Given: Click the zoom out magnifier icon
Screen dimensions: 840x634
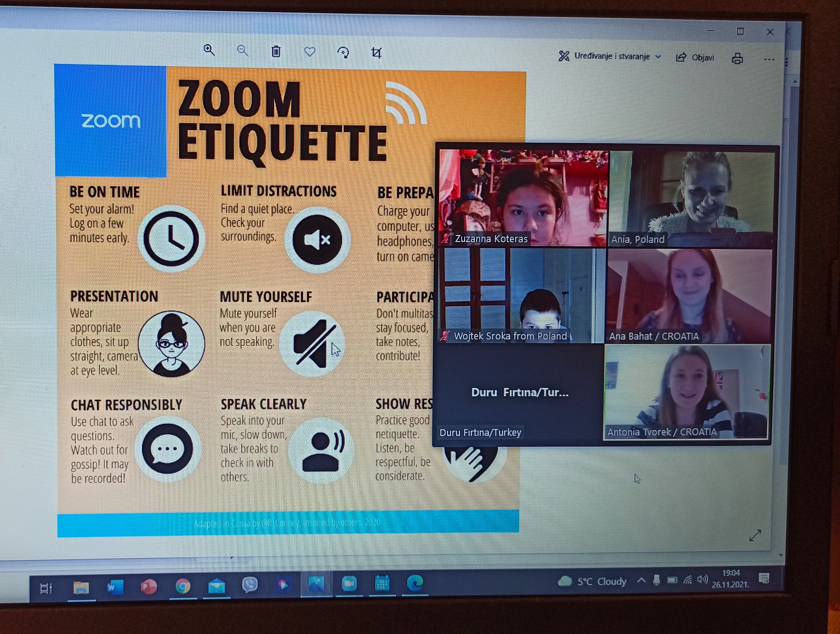Looking at the screenshot, I should 242,50.
